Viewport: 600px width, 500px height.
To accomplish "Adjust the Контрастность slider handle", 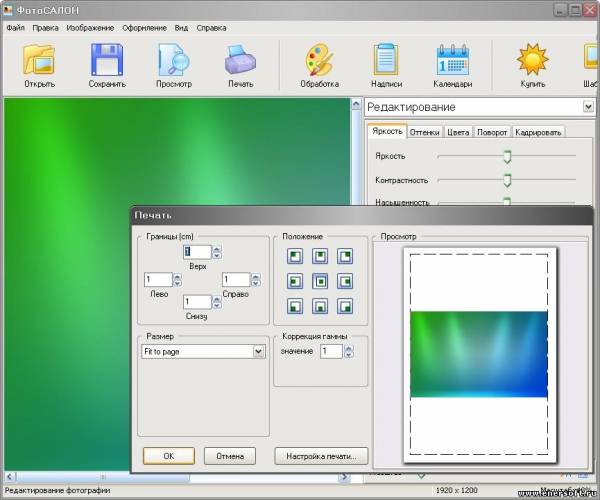I will pyautogui.click(x=507, y=180).
